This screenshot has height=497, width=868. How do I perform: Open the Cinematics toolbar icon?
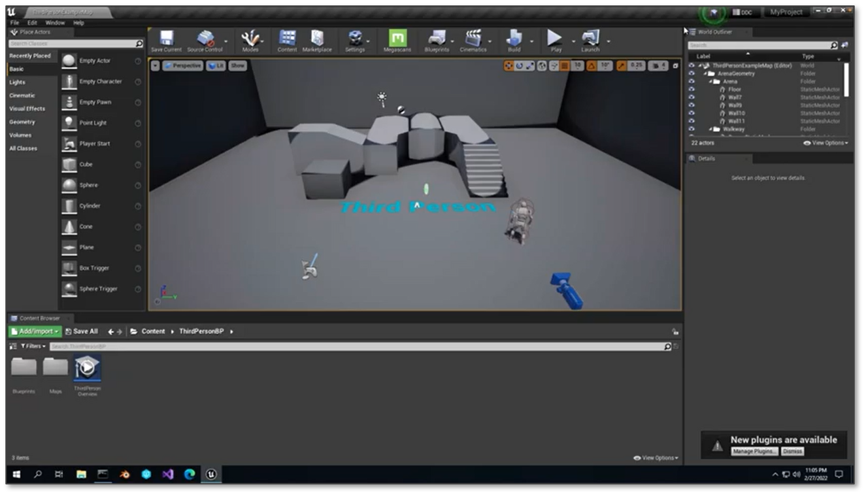pyautogui.click(x=473, y=41)
